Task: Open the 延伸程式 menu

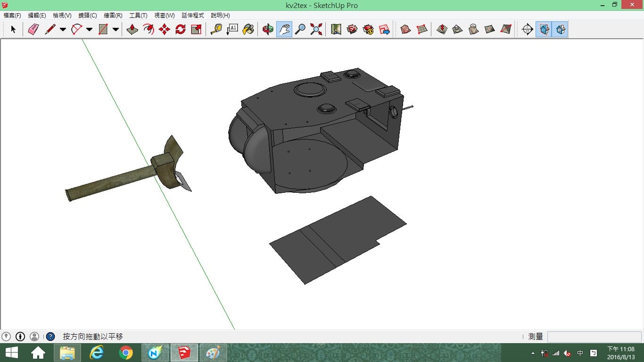Action: (x=193, y=16)
